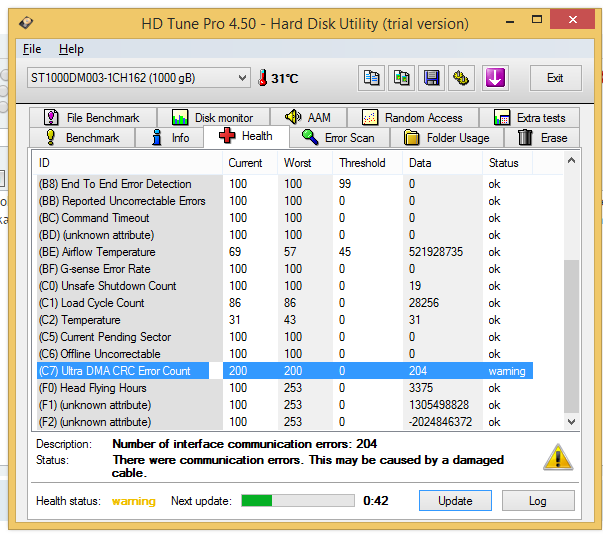Click the data value 28256
603x537 pixels.
pos(423,303)
